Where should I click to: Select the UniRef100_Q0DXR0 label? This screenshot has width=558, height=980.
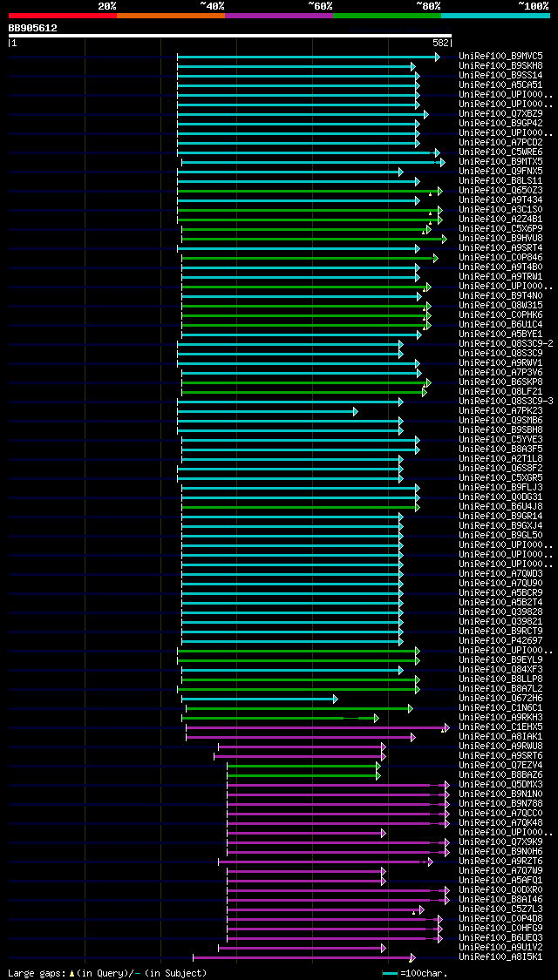[x=500, y=890]
